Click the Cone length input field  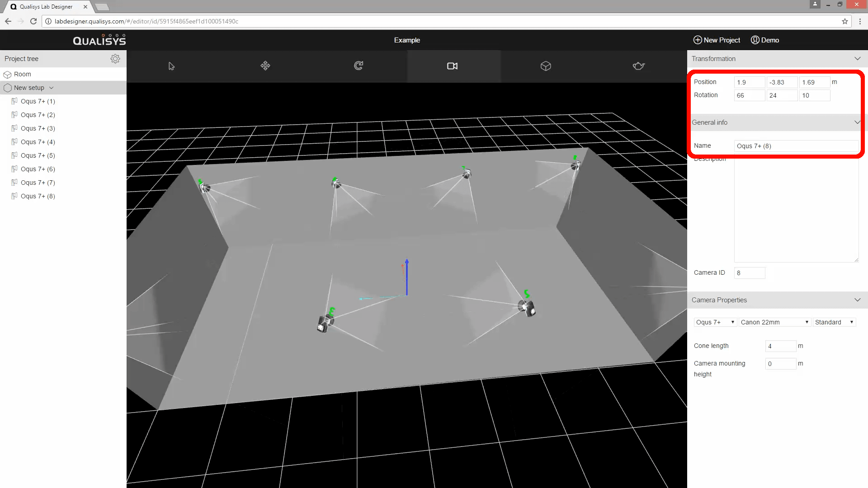pos(780,346)
